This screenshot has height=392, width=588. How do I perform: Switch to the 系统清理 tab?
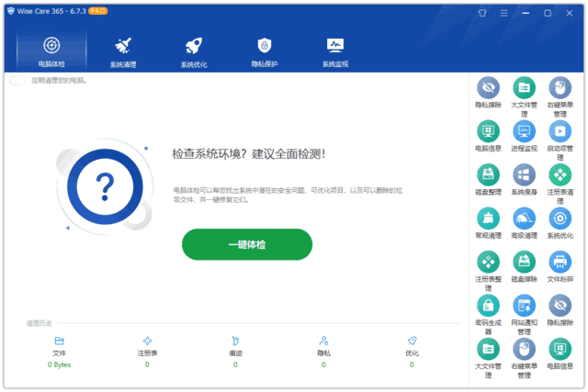pyautogui.click(x=123, y=51)
